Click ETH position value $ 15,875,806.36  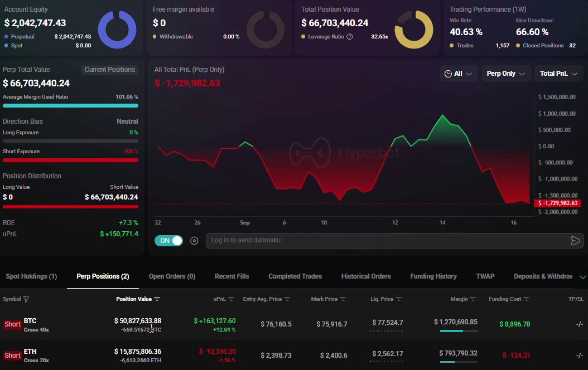click(x=138, y=352)
